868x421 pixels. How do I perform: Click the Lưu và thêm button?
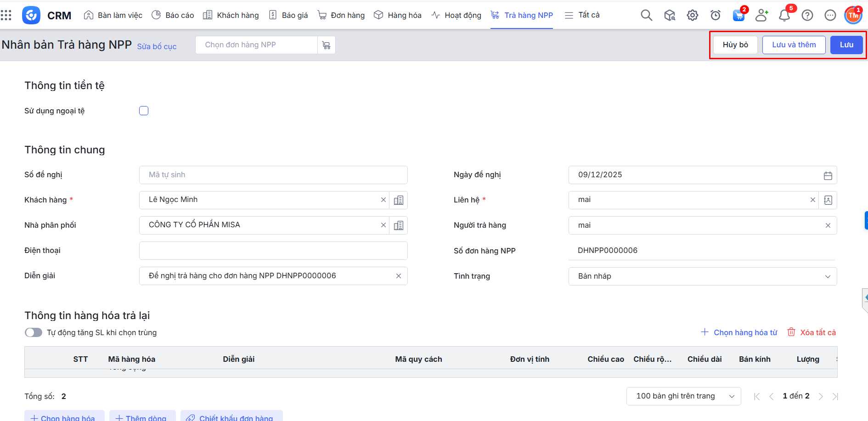click(x=794, y=45)
